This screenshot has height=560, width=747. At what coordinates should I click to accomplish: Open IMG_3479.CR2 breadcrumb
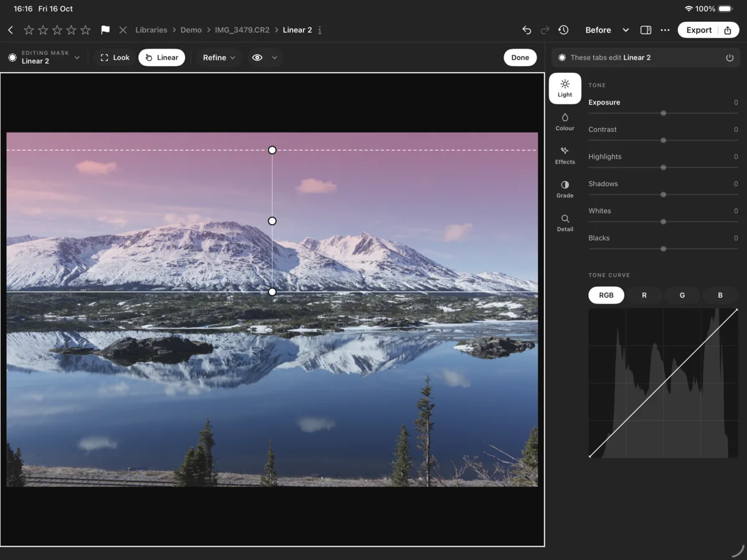point(242,30)
